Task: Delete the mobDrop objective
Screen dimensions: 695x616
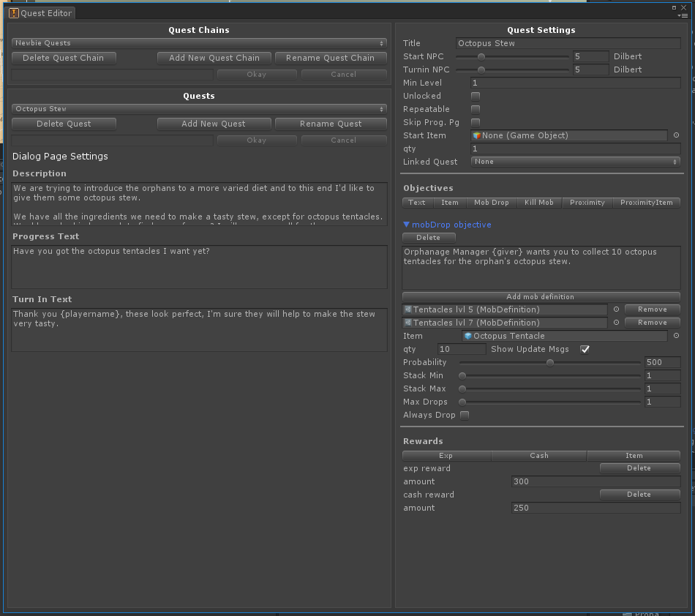Action: [x=429, y=238]
